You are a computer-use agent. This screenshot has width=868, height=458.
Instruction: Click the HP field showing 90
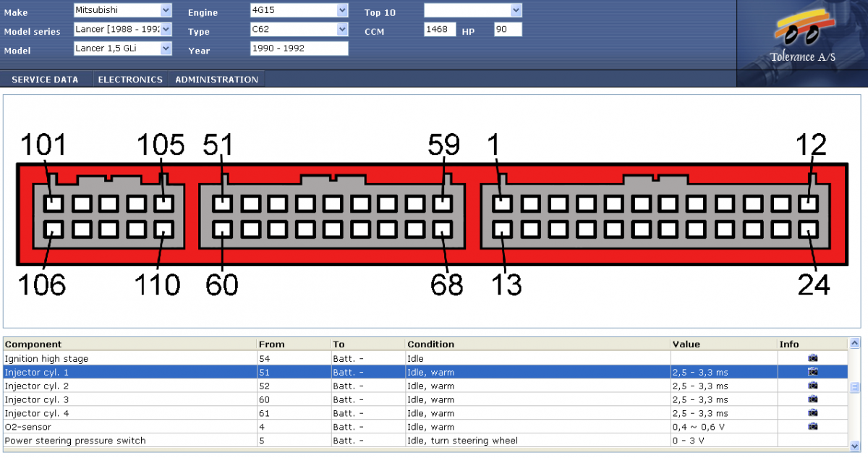coord(508,30)
